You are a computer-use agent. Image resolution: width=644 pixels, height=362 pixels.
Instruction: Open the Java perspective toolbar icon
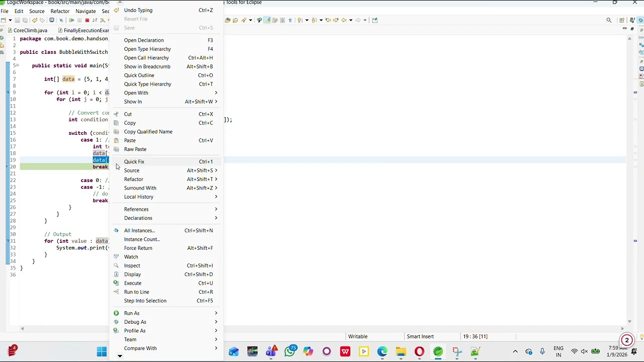[x=631, y=20]
